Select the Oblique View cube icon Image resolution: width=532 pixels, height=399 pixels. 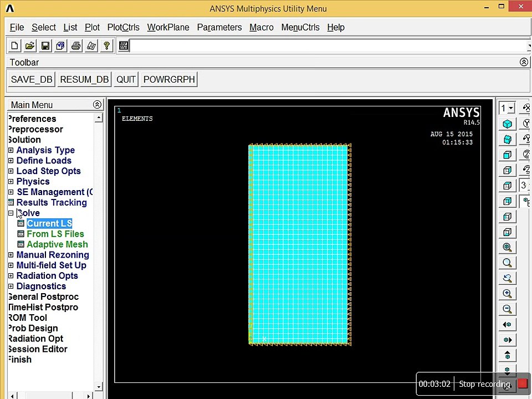coord(507,140)
